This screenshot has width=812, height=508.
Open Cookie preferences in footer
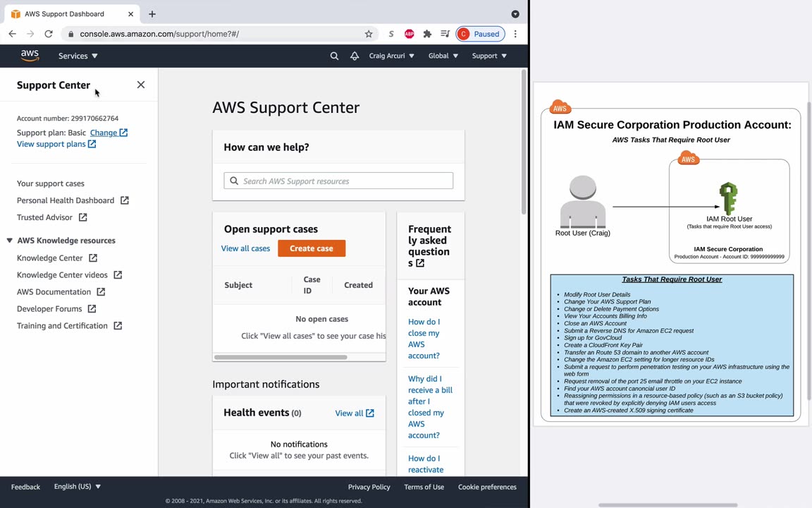coord(487,487)
